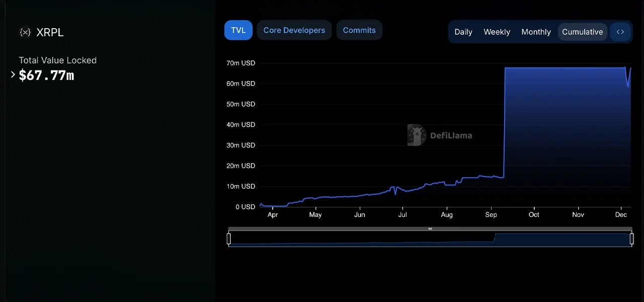Click the Jul label on the x-axis
Image resolution: width=644 pixels, height=302 pixels.
[403, 215]
